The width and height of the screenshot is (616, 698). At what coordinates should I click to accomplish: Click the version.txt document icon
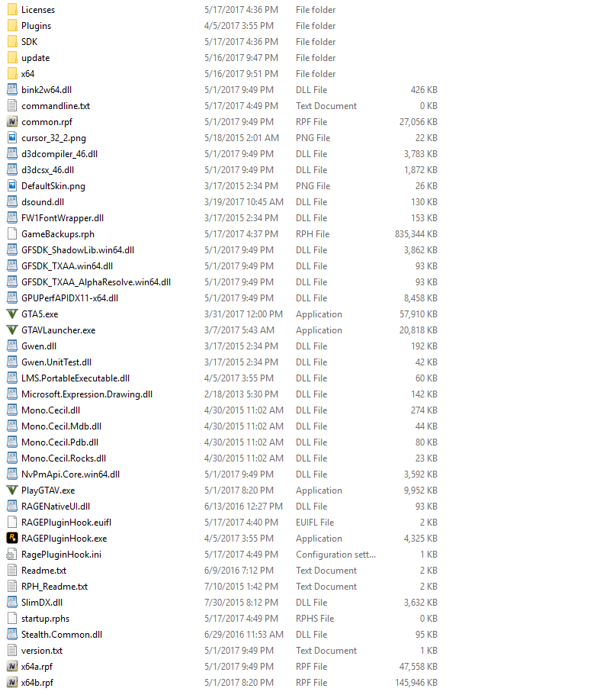pyautogui.click(x=12, y=651)
